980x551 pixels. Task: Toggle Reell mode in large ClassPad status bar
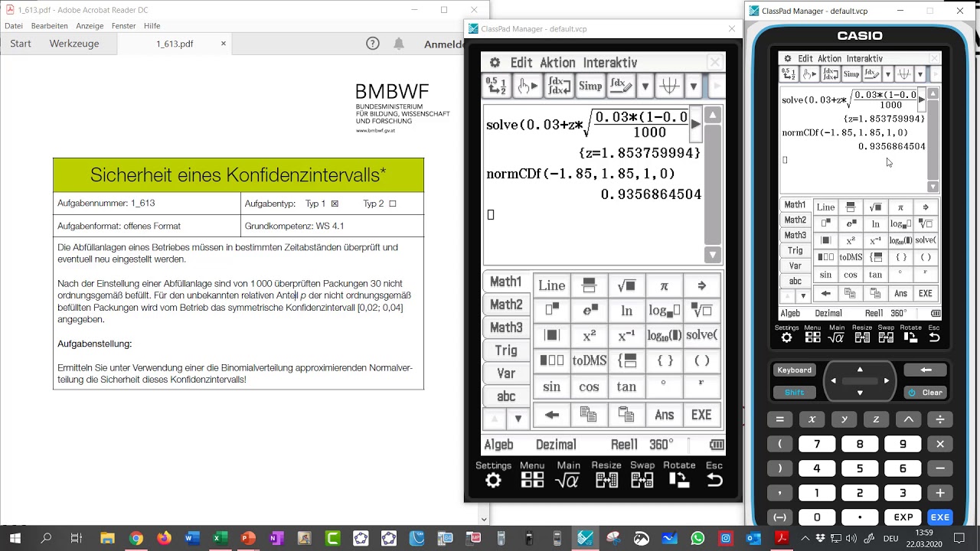point(624,445)
